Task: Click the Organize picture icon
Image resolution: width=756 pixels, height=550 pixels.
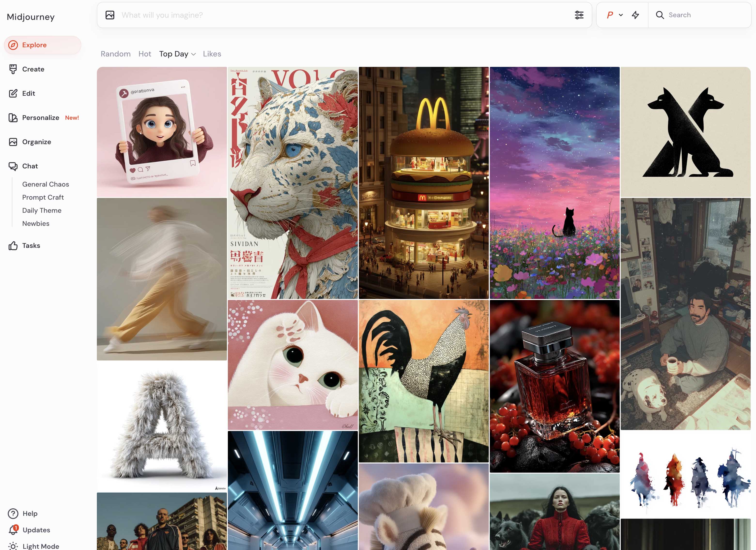Action: tap(13, 142)
